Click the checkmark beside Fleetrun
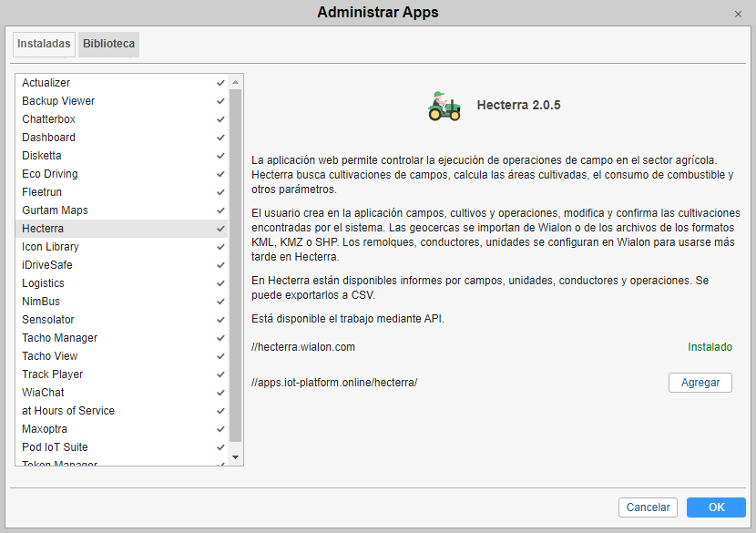756x533 pixels. [x=220, y=192]
